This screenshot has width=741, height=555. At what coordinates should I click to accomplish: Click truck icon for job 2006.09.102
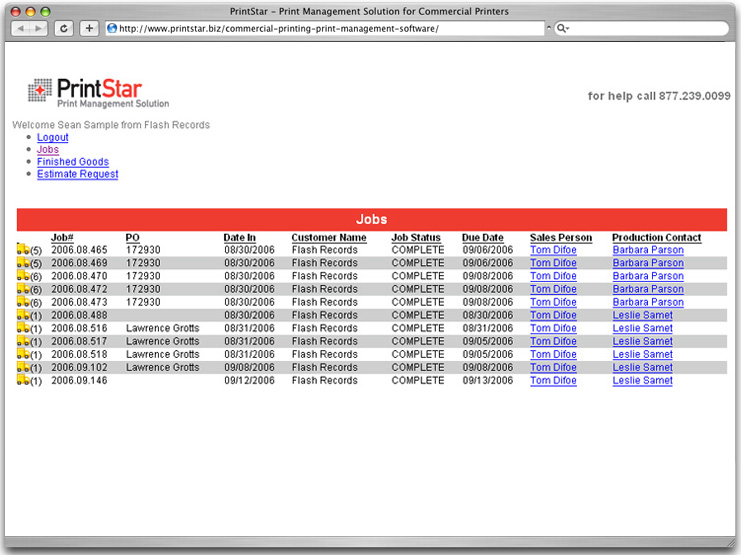point(23,367)
